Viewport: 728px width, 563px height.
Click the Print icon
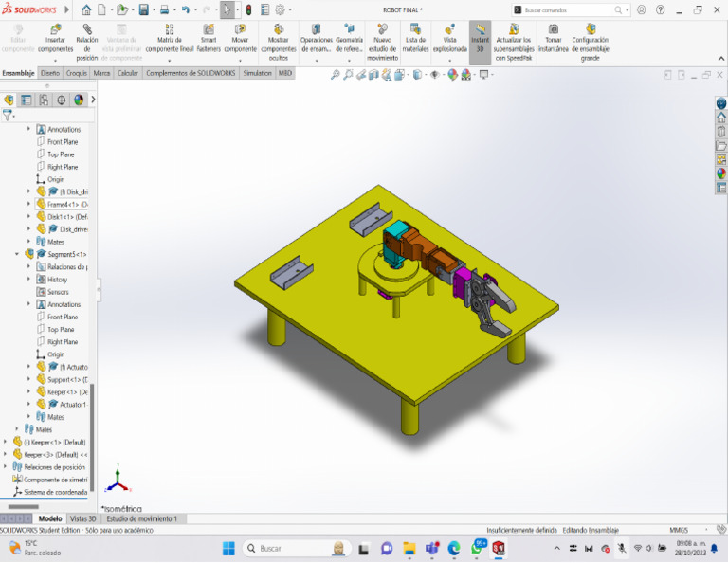pyautogui.click(x=164, y=9)
